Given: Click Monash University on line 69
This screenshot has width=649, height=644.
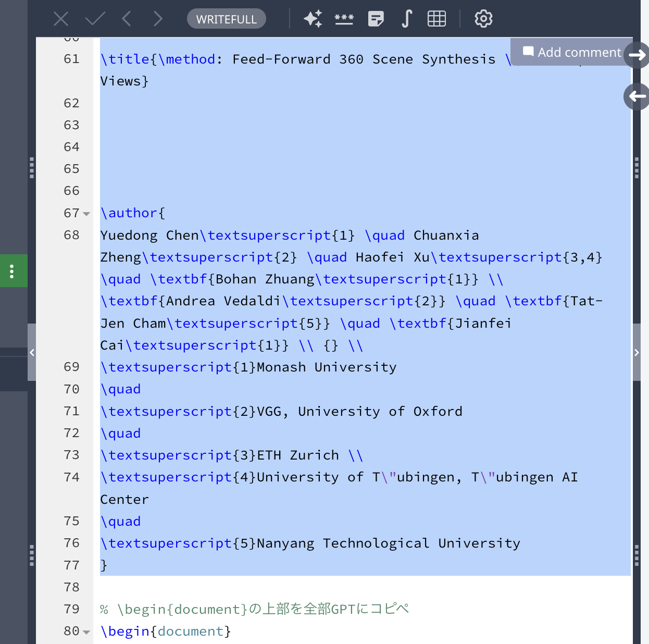Looking at the screenshot, I should (327, 367).
